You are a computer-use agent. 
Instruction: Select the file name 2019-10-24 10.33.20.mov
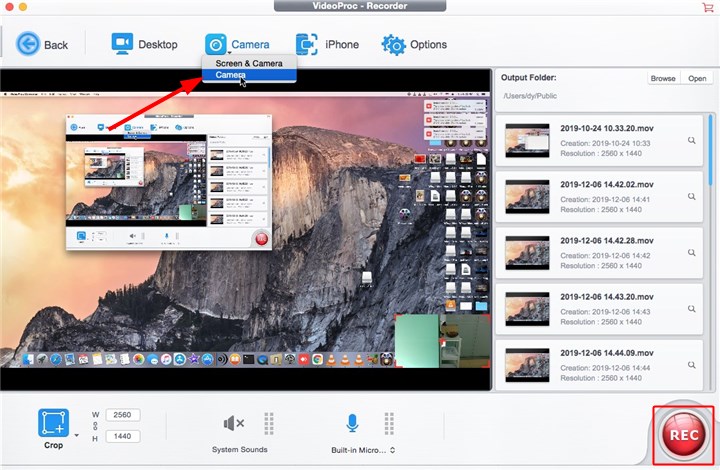point(607,129)
